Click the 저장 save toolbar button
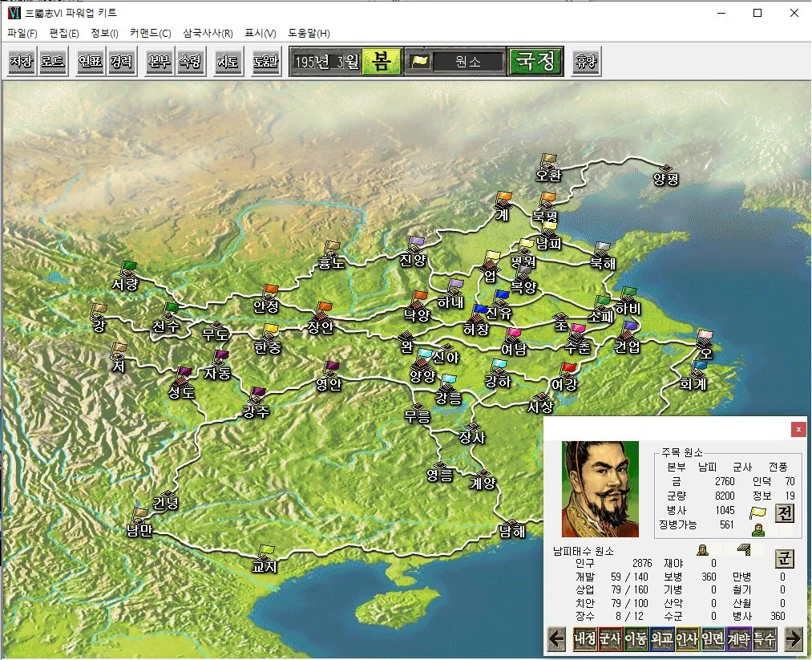812x660 pixels. (22, 61)
